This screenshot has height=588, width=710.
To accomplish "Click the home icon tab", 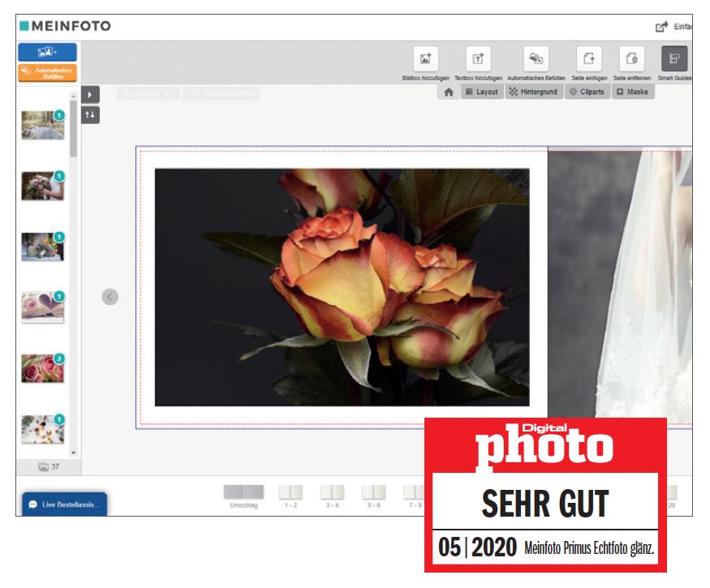I will [x=448, y=92].
